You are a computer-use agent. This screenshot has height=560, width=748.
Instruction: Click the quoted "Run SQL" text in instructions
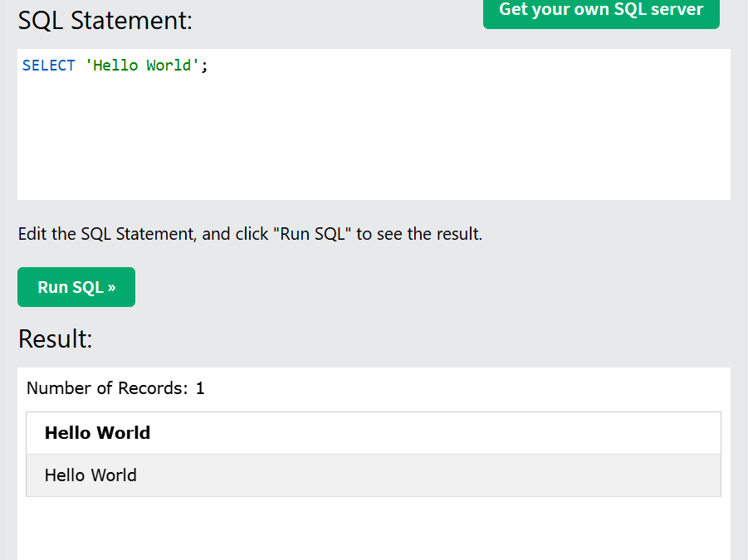(x=312, y=233)
